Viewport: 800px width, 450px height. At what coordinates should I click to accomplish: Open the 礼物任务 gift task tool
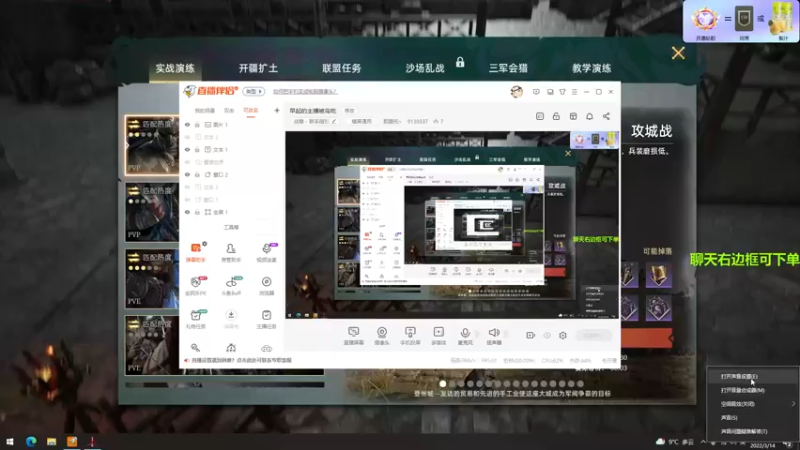click(x=195, y=319)
